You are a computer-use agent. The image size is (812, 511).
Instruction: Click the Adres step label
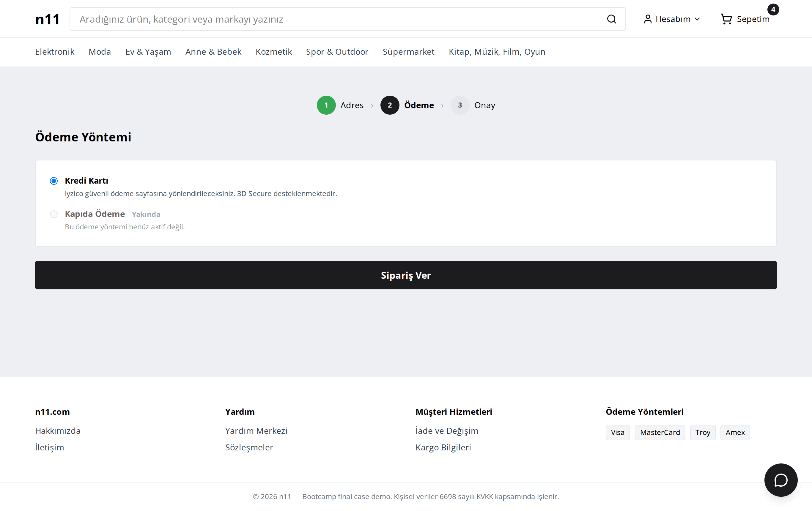[352, 105]
